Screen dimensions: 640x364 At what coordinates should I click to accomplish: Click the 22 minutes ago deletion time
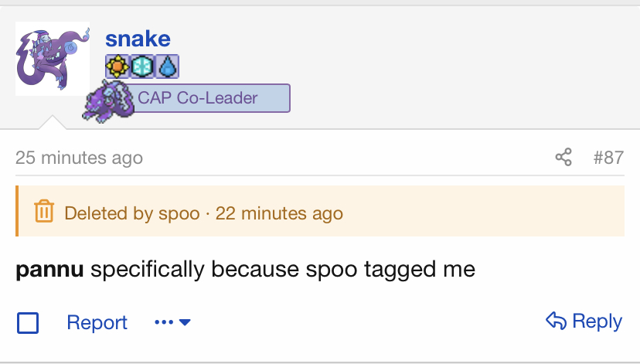[x=279, y=213]
